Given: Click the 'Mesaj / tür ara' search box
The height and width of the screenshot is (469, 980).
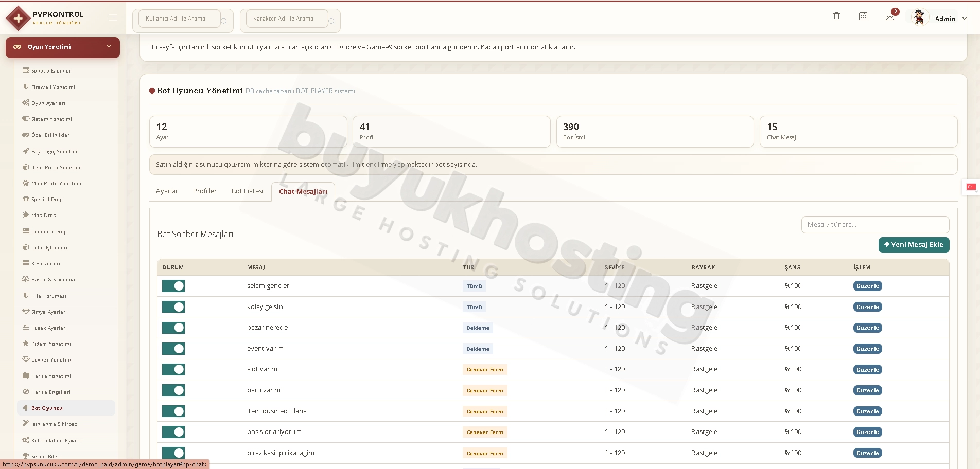Looking at the screenshot, I should click(875, 225).
